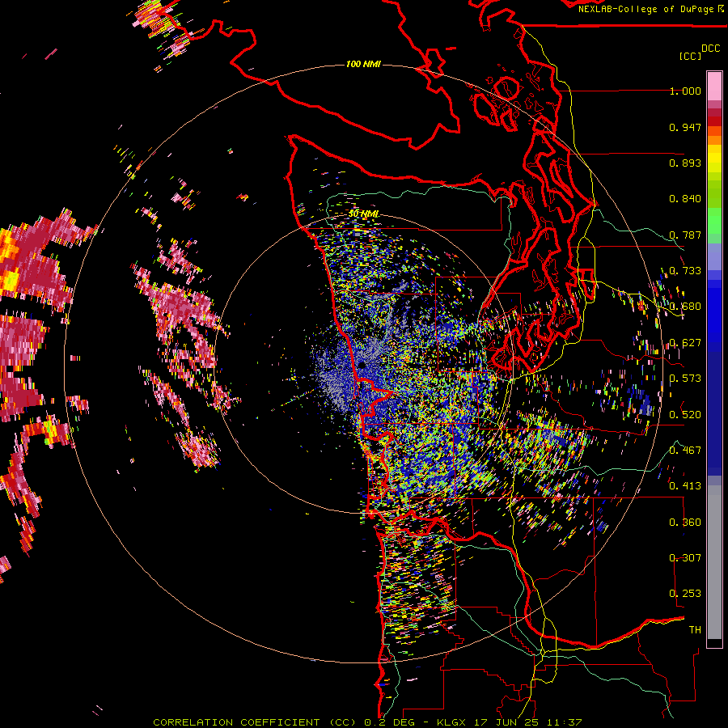Click the KLGX radar site center dot
This screenshot has height=728, width=728.
click(x=362, y=366)
